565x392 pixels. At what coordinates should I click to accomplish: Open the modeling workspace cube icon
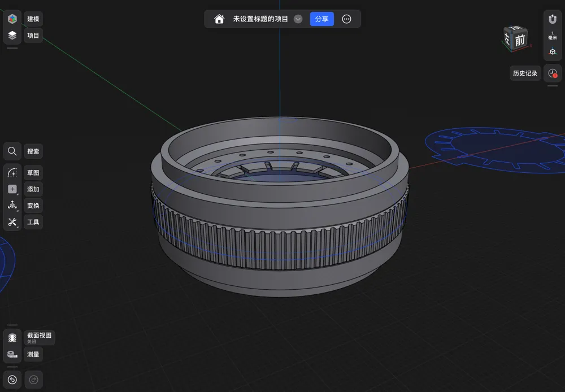click(12, 19)
